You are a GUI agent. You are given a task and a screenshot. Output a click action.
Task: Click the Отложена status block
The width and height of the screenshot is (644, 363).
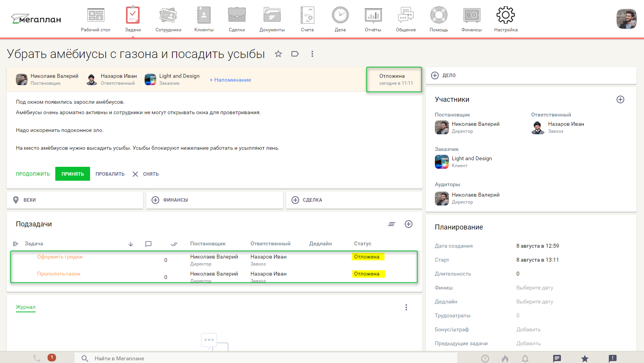click(x=394, y=79)
